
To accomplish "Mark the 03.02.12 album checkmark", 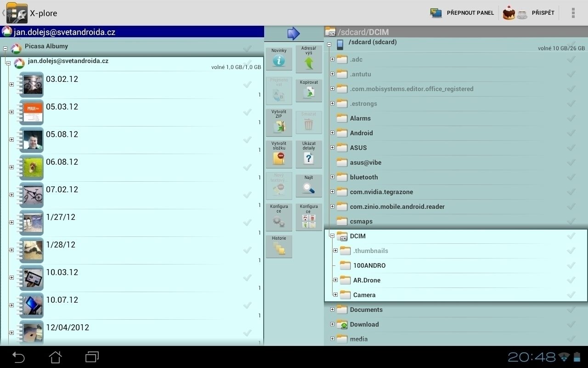I will coord(247,84).
